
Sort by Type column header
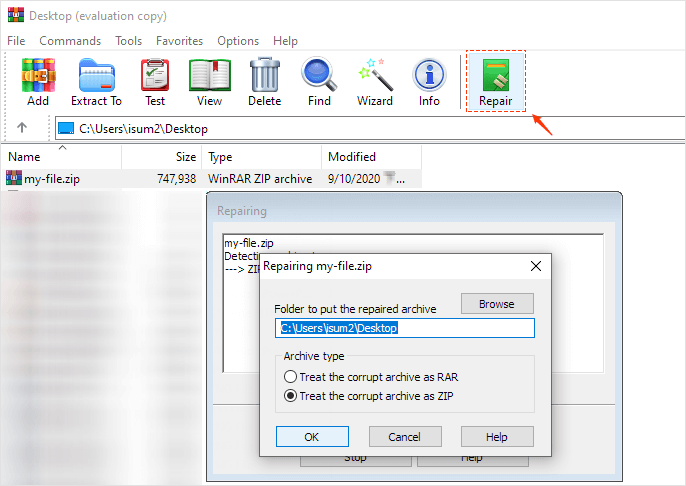point(261,157)
